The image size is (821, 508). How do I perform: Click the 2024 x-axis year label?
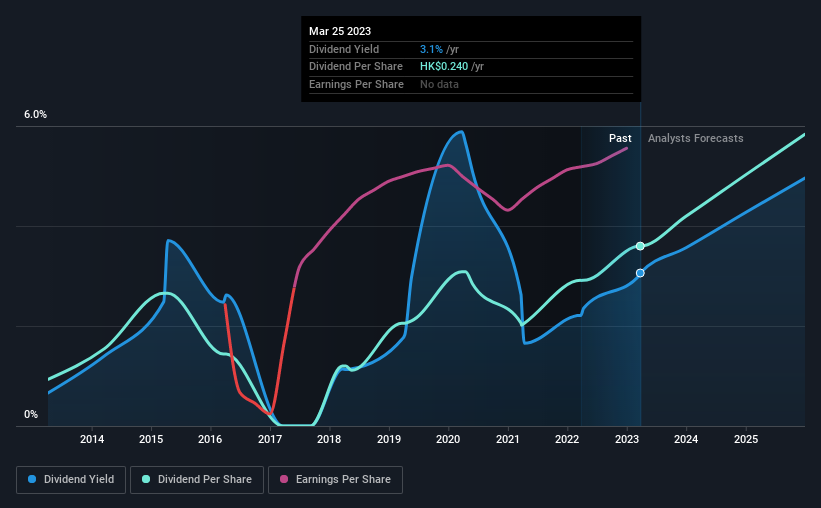(x=686, y=439)
